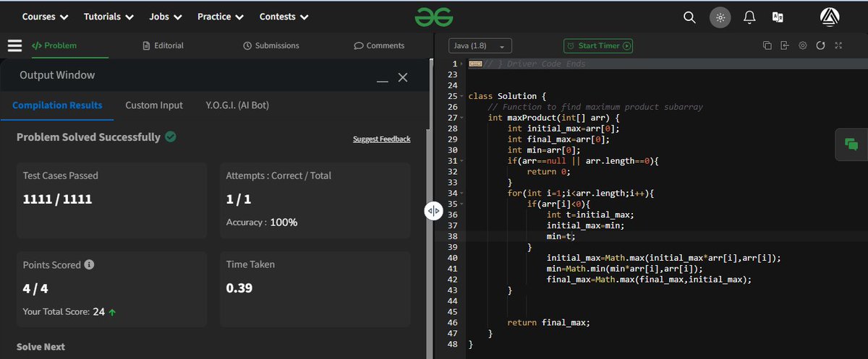The height and width of the screenshot is (359, 868).
Task: Select the Custom Input tab
Action: click(154, 105)
